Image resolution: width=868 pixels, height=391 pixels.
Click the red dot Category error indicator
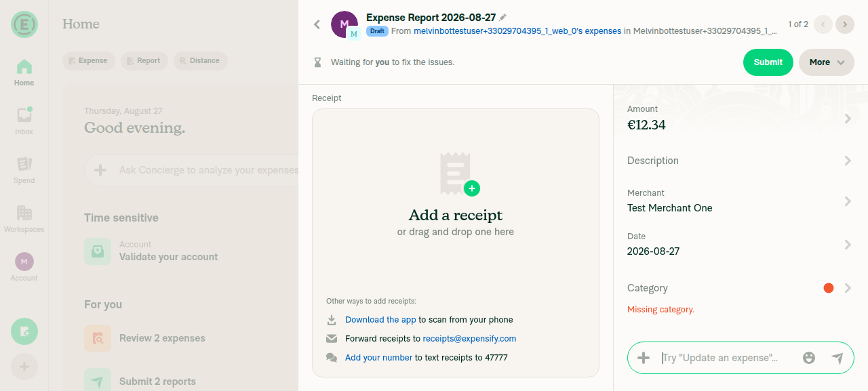pos(828,288)
